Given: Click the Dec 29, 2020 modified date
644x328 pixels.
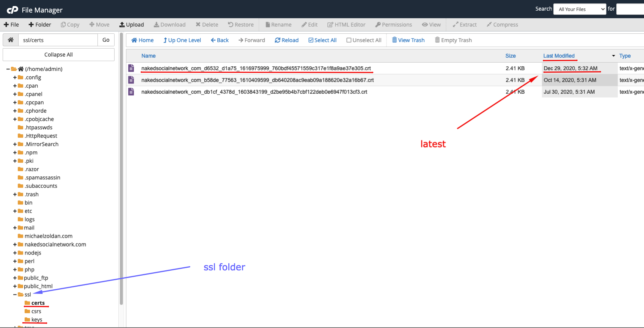Looking at the screenshot, I should [x=570, y=68].
